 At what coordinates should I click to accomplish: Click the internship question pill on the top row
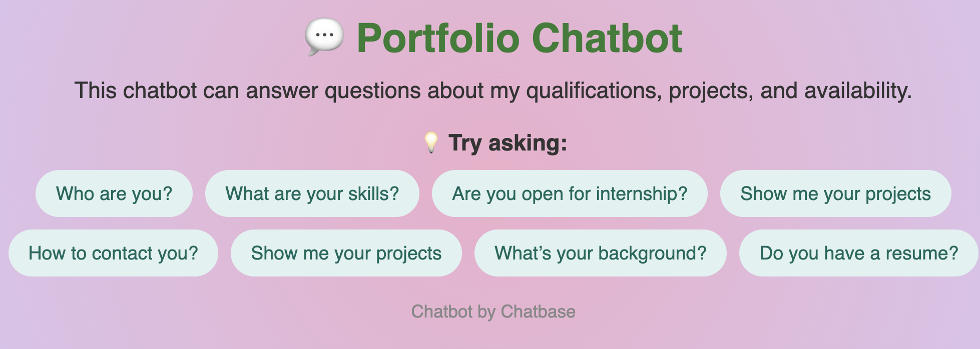click(569, 193)
